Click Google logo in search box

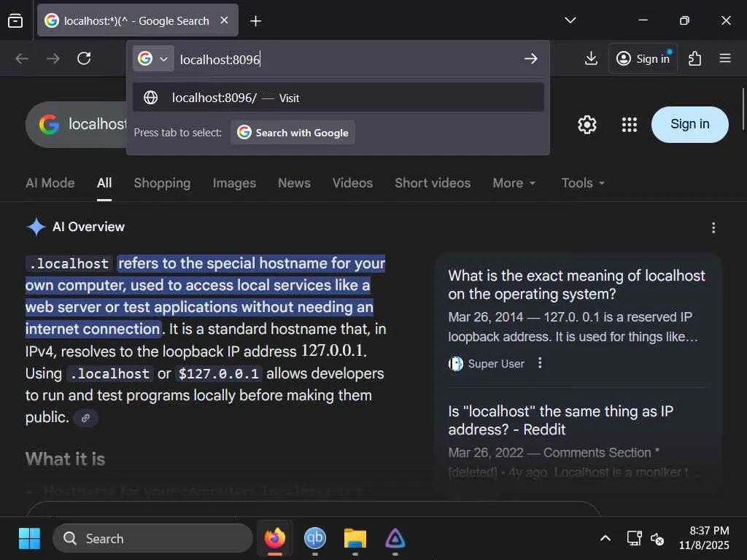[x=49, y=124]
